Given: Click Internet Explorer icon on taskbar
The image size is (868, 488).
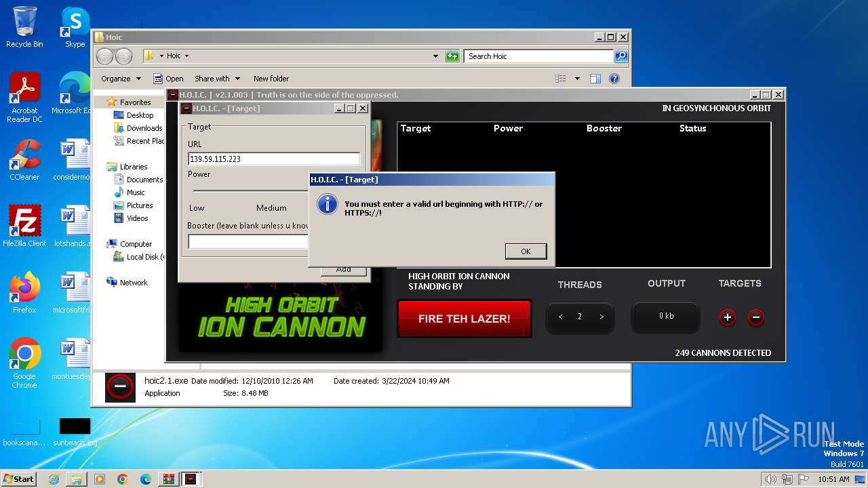Looking at the screenshot, I should pos(54,479).
